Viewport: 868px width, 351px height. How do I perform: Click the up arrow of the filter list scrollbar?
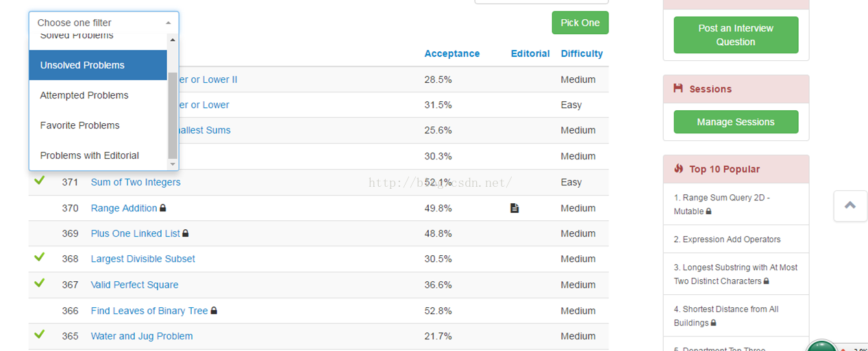pyautogui.click(x=173, y=40)
